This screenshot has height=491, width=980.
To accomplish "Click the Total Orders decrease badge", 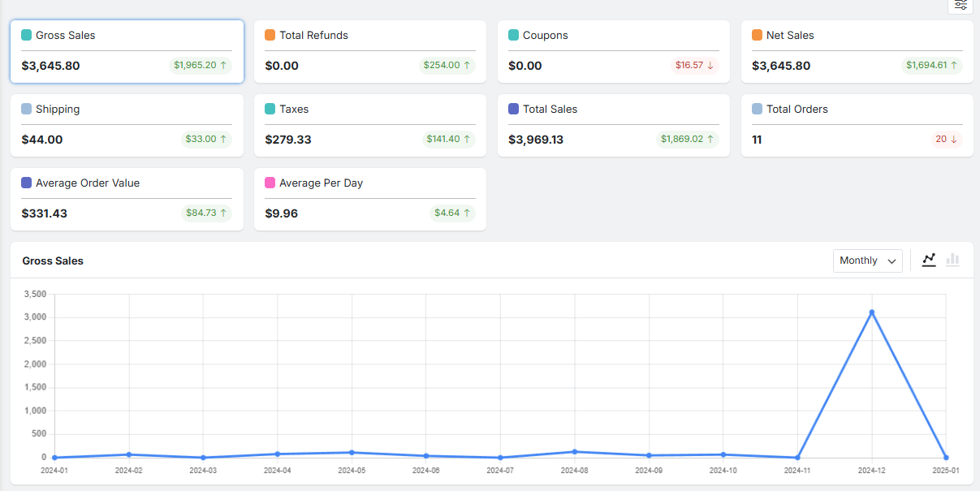I will click(x=947, y=139).
